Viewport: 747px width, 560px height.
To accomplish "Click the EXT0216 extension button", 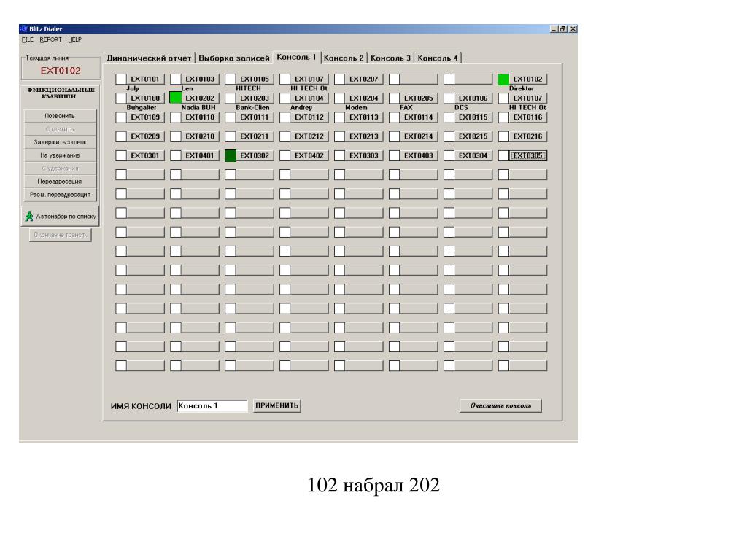I will (528, 136).
